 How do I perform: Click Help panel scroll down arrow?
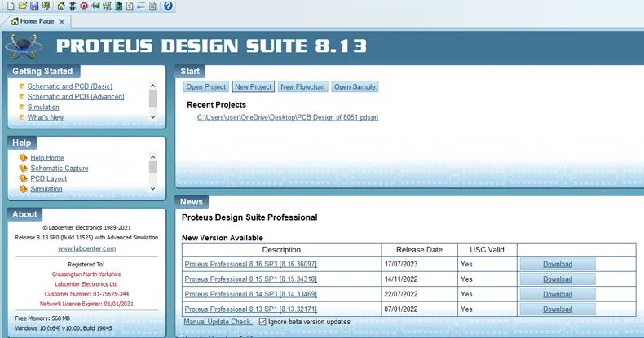tap(152, 189)
